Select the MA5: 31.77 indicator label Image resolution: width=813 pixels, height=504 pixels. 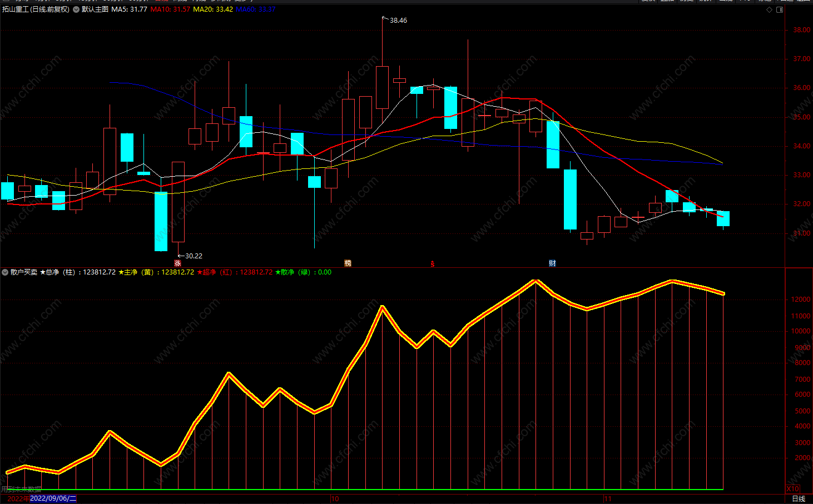point(130,9)
